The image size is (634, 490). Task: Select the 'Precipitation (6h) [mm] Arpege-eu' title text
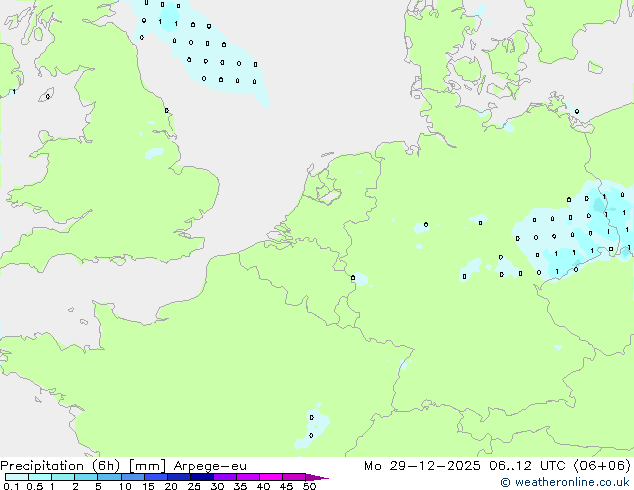(123, 466)
